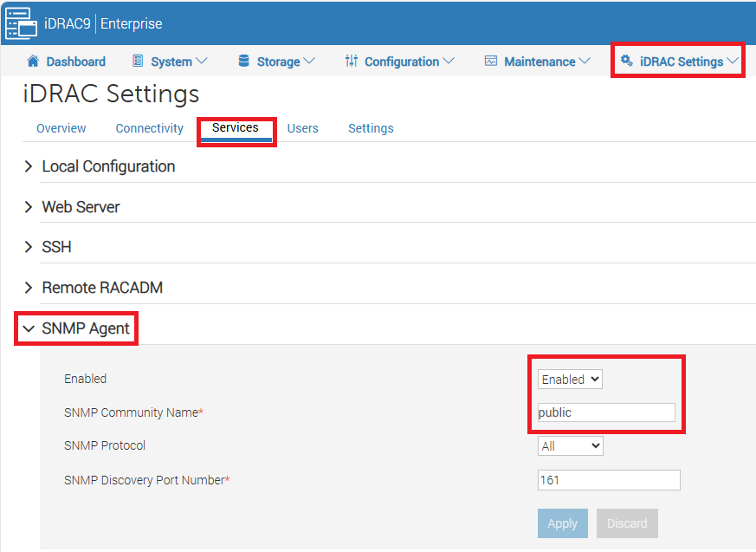Click the Configuration sliders icon
Image resolution: width=756 pixels, height=552 pixels.
(352, 61)
